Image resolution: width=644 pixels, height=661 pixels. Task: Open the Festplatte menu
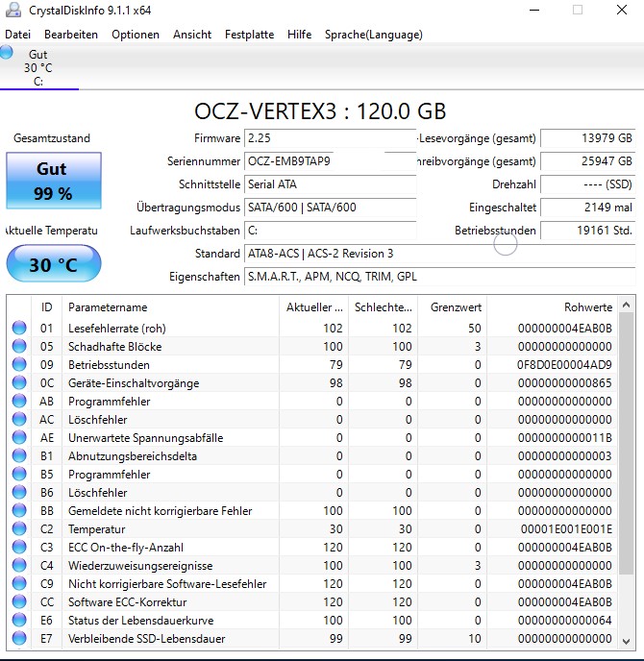(x=249, y=35)
